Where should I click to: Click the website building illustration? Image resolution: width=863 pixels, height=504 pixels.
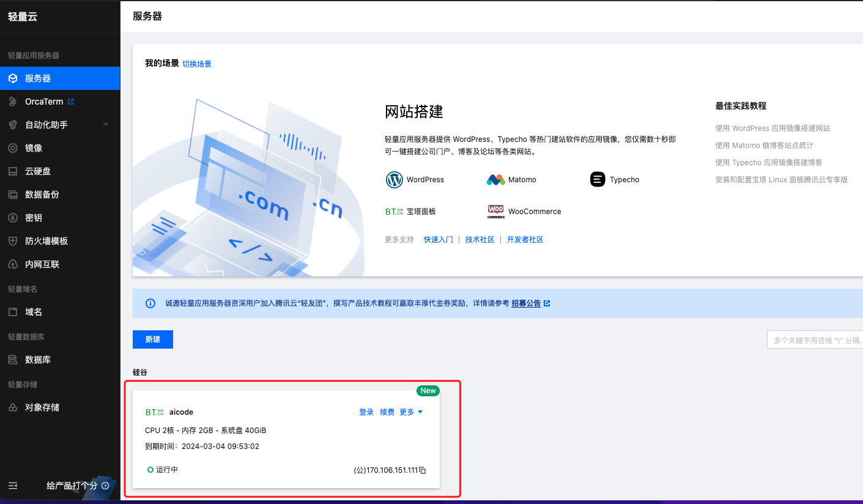[x=248, y=187]
